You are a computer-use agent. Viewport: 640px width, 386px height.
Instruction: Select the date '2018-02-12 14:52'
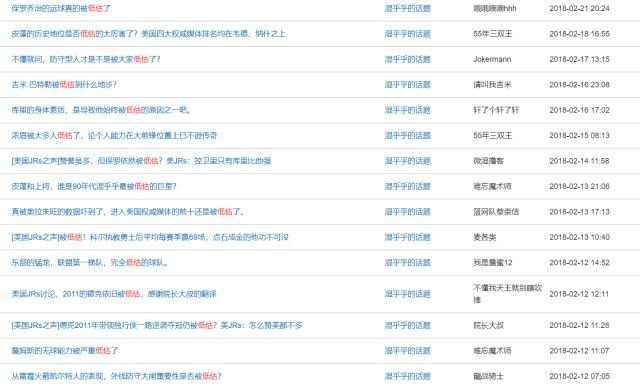click(x=580, y=262)
